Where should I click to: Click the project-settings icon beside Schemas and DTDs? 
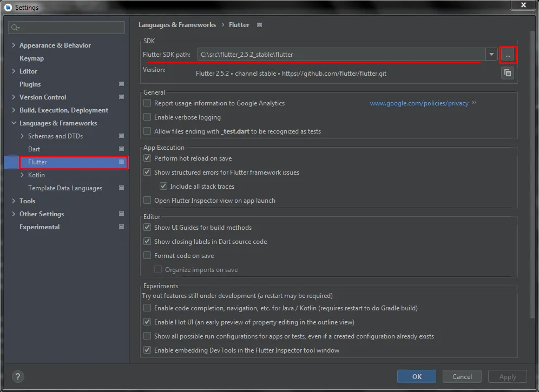tap(121, 136)
